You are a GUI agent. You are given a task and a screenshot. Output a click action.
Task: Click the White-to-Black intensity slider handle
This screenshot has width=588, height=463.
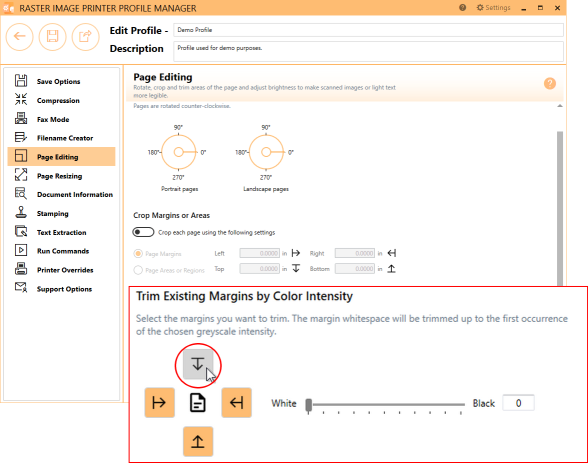click(x=309, y=405)
